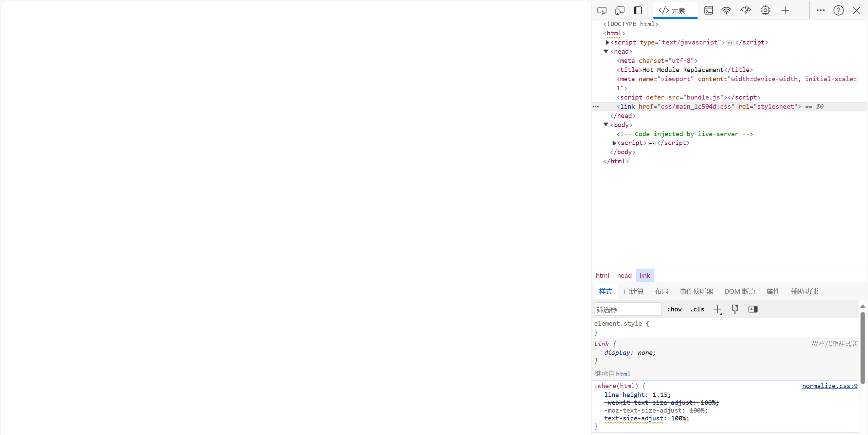This screenshot has height=435, width=868.
Task: Close the DevTools panel
Action: pos(856,11)
